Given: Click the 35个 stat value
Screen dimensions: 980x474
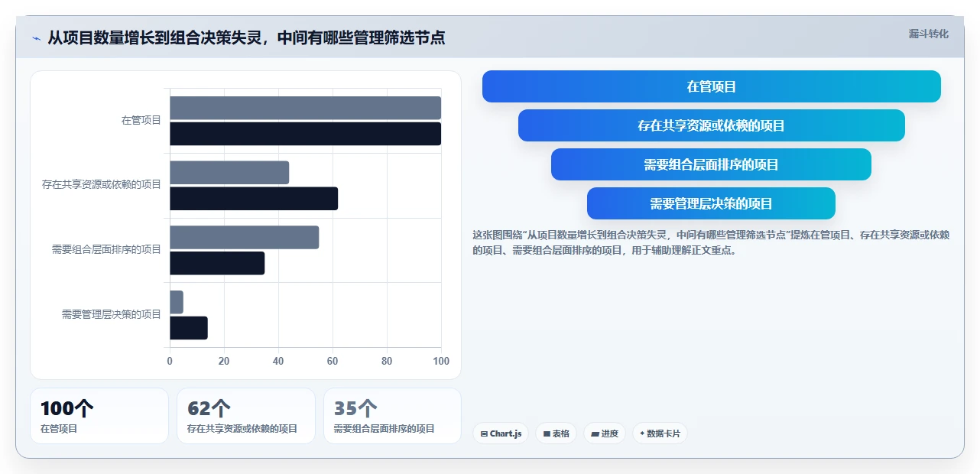Looking at the screenshot, I should pos(355,409).
